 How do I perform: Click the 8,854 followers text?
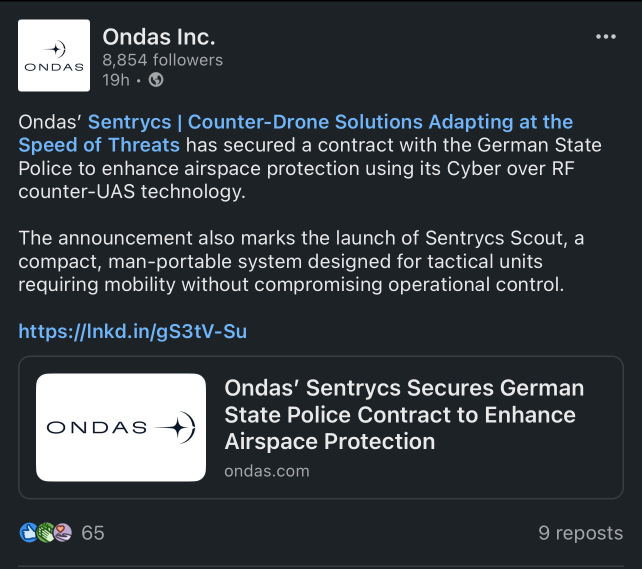tap(163, 60)
